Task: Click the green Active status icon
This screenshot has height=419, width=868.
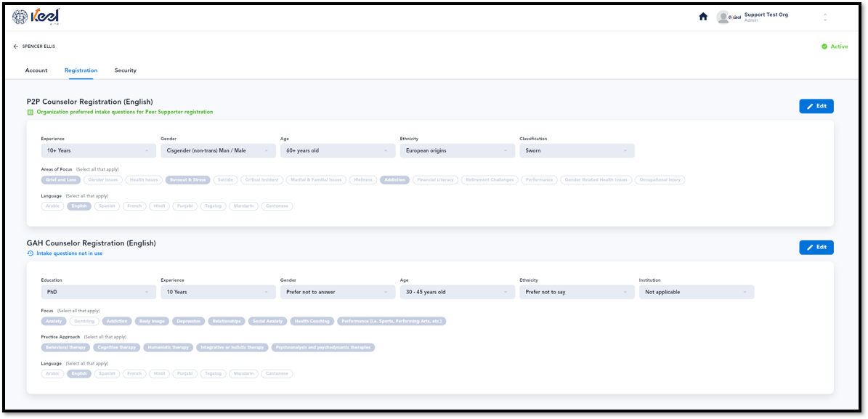Action: (x=824, y=46)
